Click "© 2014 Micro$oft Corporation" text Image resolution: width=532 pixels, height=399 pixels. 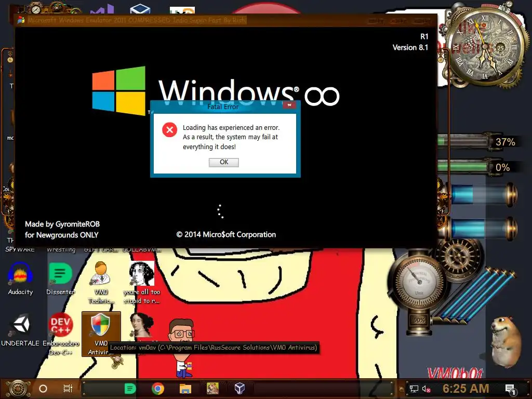(226, 234)
